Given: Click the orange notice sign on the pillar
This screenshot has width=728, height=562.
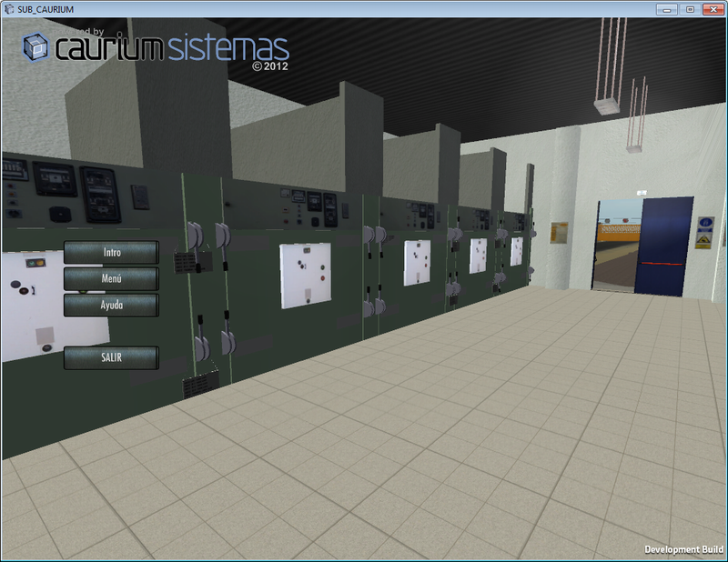Looking at the screenshot, I should pos(559,232).
